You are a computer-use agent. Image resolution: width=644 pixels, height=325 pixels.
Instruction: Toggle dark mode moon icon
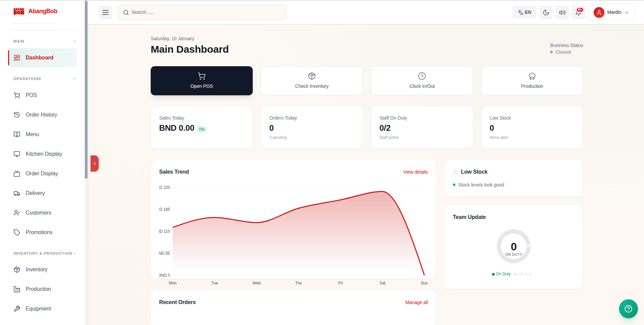point(546,12)
